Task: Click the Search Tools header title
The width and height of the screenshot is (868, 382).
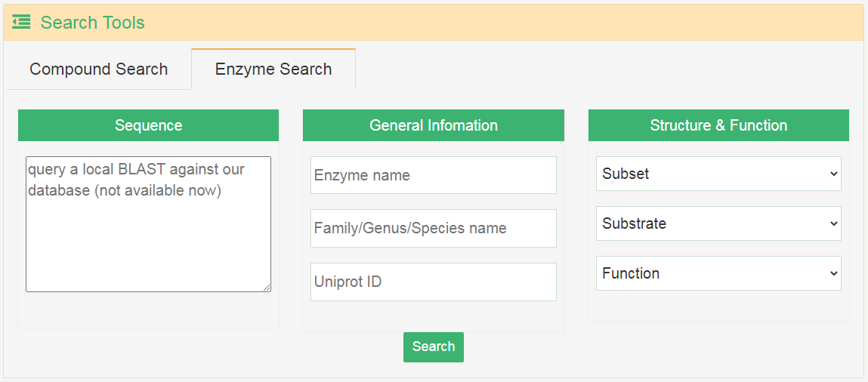Action: (x=92, y=23)
